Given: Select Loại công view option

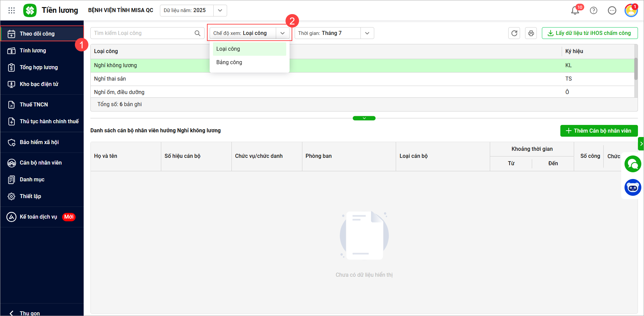Looking at the screenshot, I should click(x=250, y=49).
